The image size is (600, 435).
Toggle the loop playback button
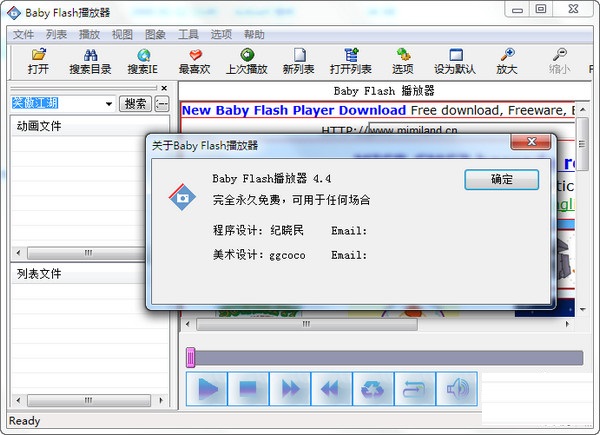click(413, 388)
